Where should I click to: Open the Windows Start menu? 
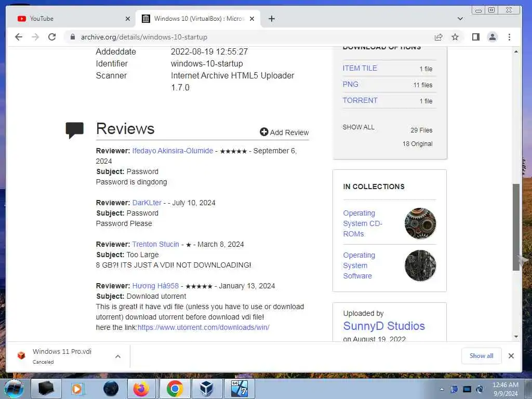click(x=14, y=389)
